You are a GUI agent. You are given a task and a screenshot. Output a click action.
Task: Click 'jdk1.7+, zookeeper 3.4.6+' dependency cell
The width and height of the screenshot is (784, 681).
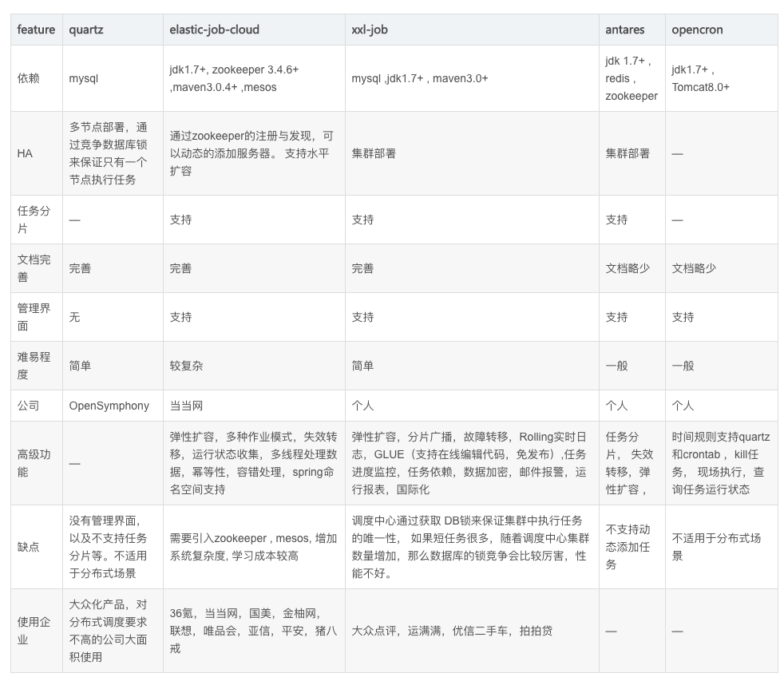[254, 78]
